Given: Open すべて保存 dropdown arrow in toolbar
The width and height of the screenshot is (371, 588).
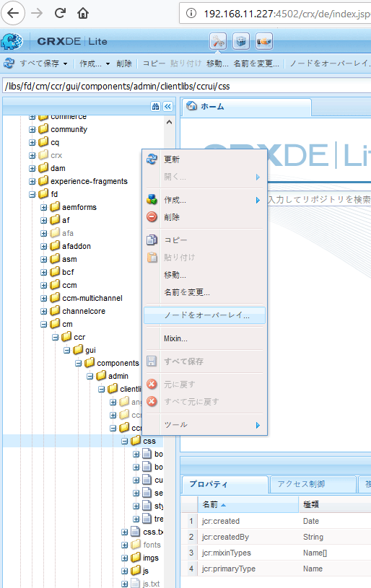Looking at the screenshot, I should pyautogui.click(x=65, y=63).
